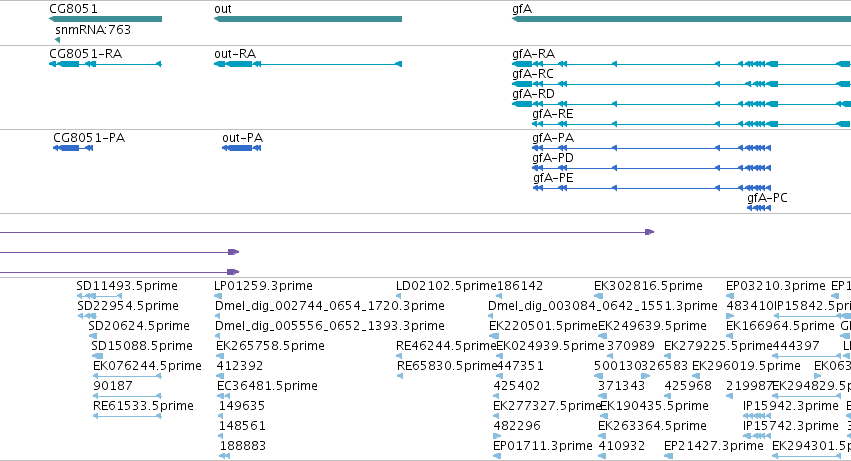Open the gfA-PA protein label
The height and width of the screenshot is (461, 851).
pos(553,138)
